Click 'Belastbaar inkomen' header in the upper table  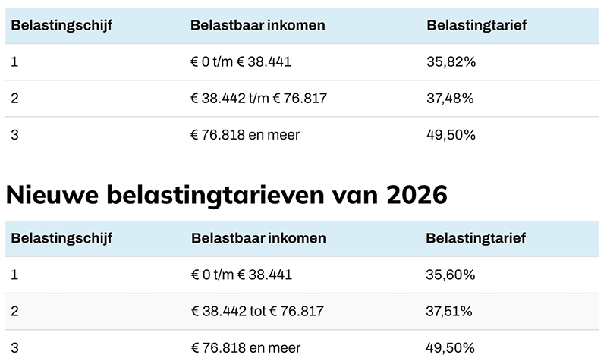coord(258,25)
